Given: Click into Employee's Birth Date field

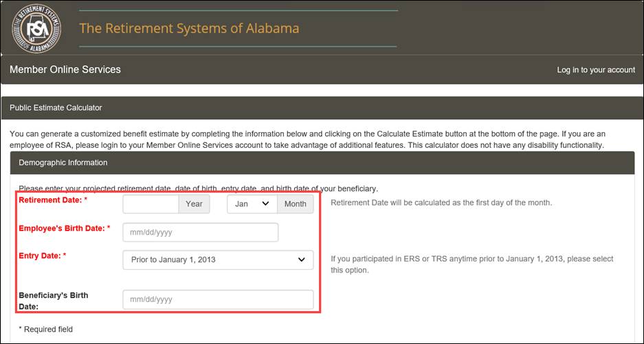Looking at the screenshot, I should [200, 233].
